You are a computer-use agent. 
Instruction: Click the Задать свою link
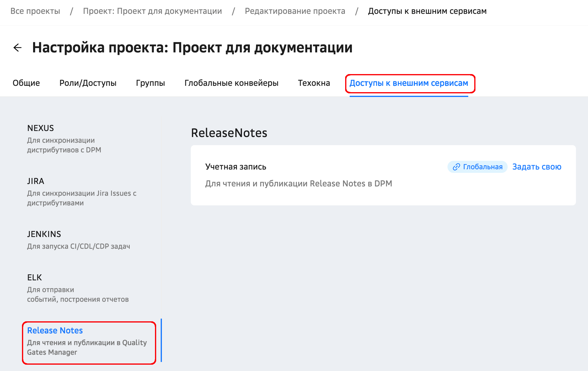pyautogui.click(x=537, y=167)
